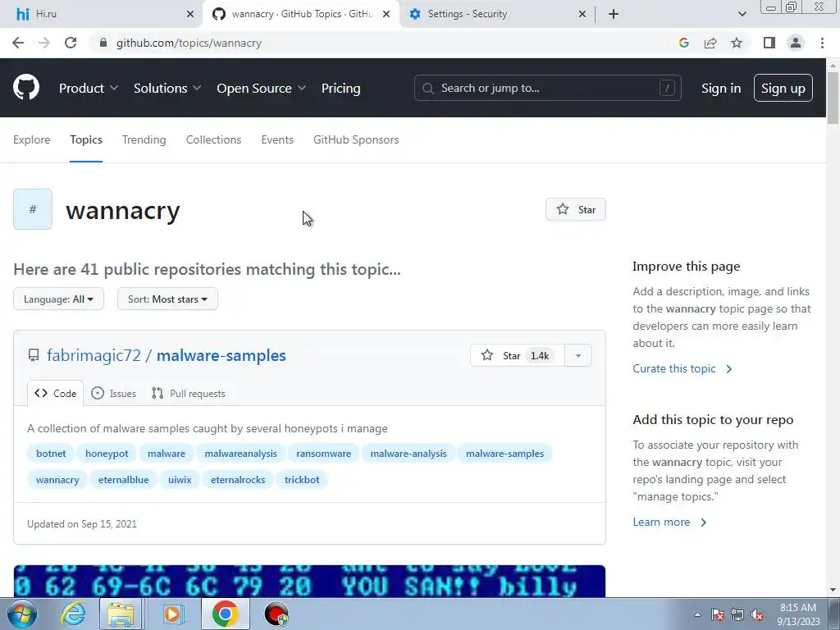Click the GitHub Octocat logo
Image resolution: width=840 pixels, height=630 pixels.
25,87
